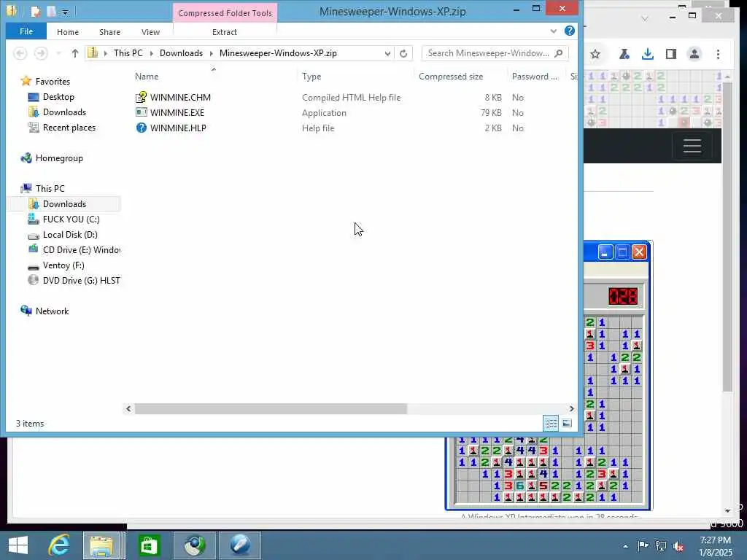The image size is (747, 560).
Task: Click the WINMINE.HLP question mark icon
Action: click(141, 128)
